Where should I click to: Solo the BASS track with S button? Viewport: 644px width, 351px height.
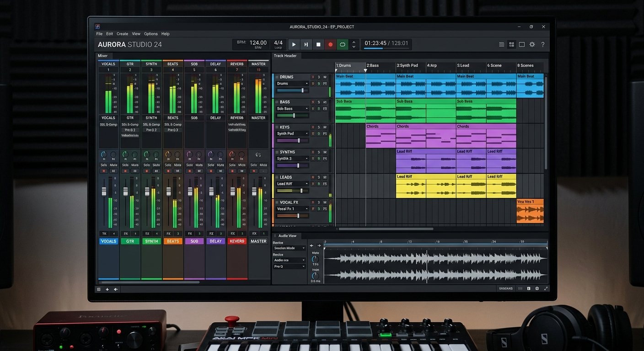[x=319, y=102]
